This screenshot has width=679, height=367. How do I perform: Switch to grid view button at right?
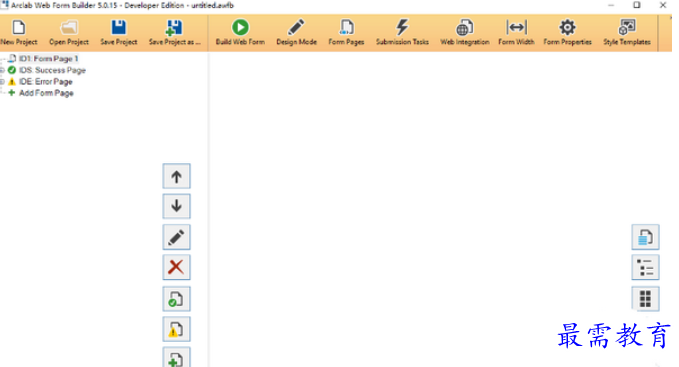click(x=645, y=299)
